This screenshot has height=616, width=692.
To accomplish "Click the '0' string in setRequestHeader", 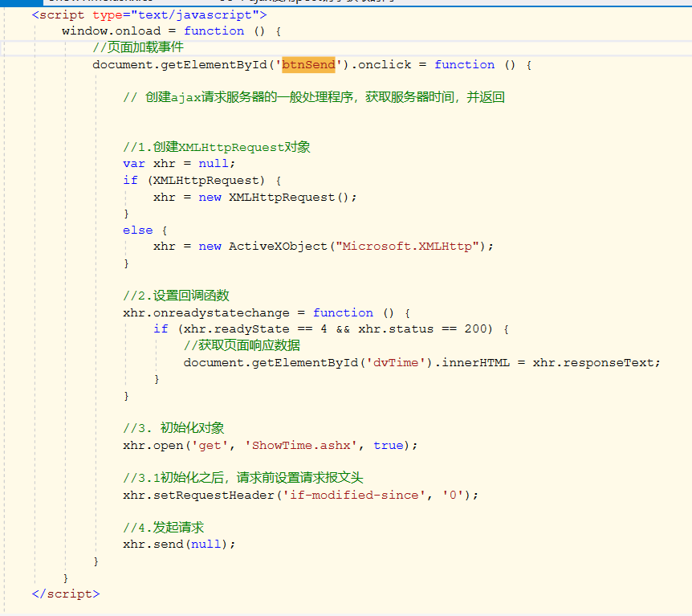I will 453,496.
